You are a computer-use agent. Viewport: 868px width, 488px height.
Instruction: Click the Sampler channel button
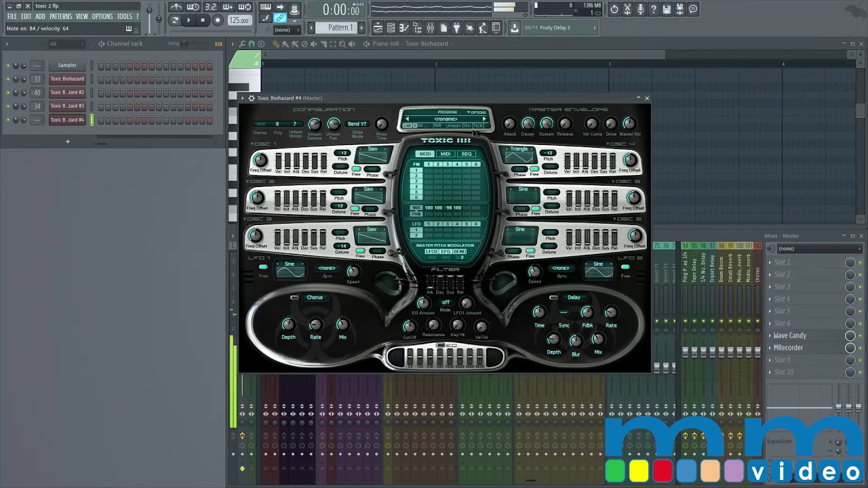click(67, 65)
